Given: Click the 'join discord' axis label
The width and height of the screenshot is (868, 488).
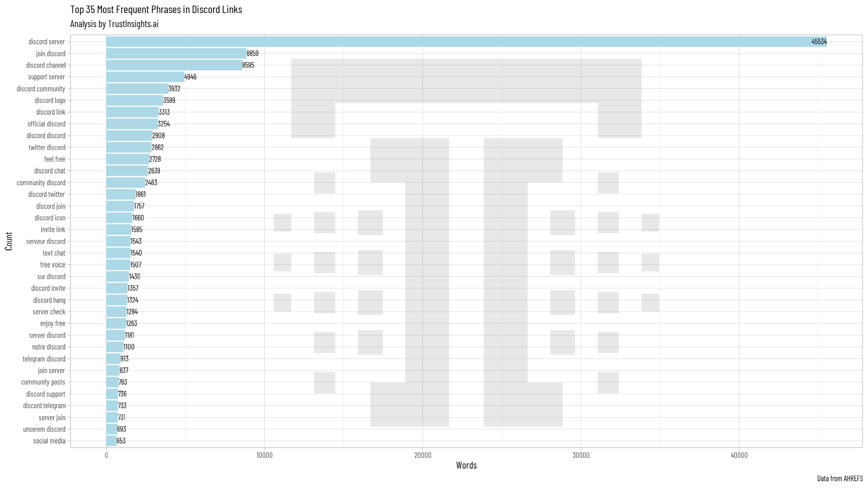Looking at the screenshot, I should [51, 54].
